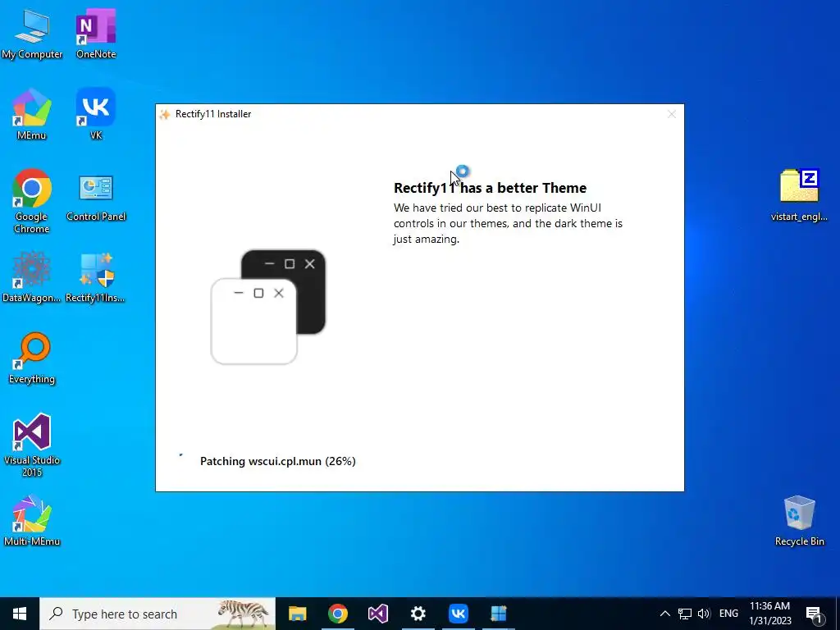The height and width of the screenshot is (630, 840).
Task: Show hidden system tray icons
Action: pyautogui.click(x=664, y=614)
